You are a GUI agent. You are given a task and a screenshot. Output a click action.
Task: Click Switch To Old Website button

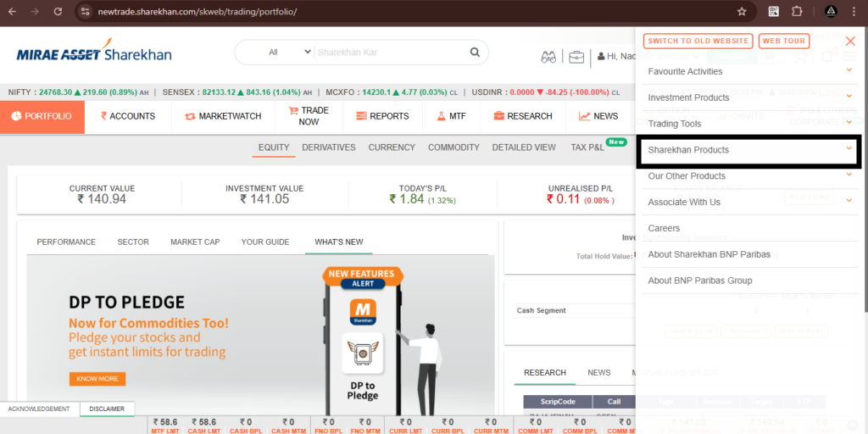pos(698,41)
